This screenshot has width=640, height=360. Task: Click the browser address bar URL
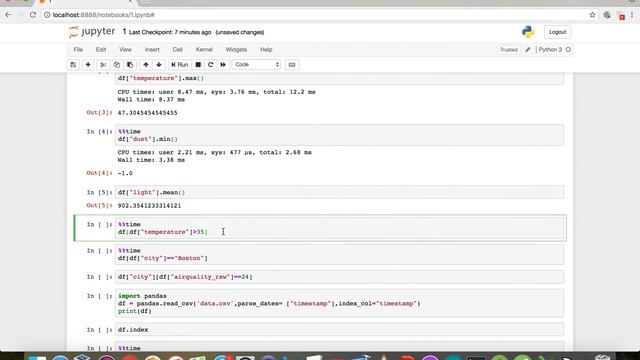pos(104,15)
